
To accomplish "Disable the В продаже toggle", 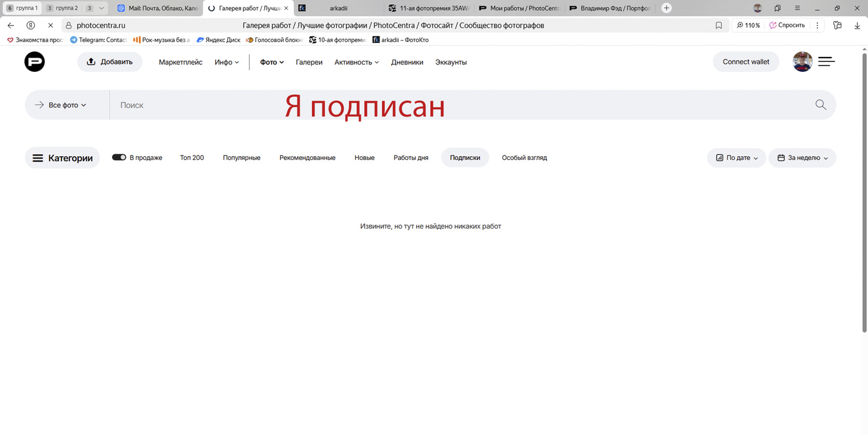I will coord(119,157).
